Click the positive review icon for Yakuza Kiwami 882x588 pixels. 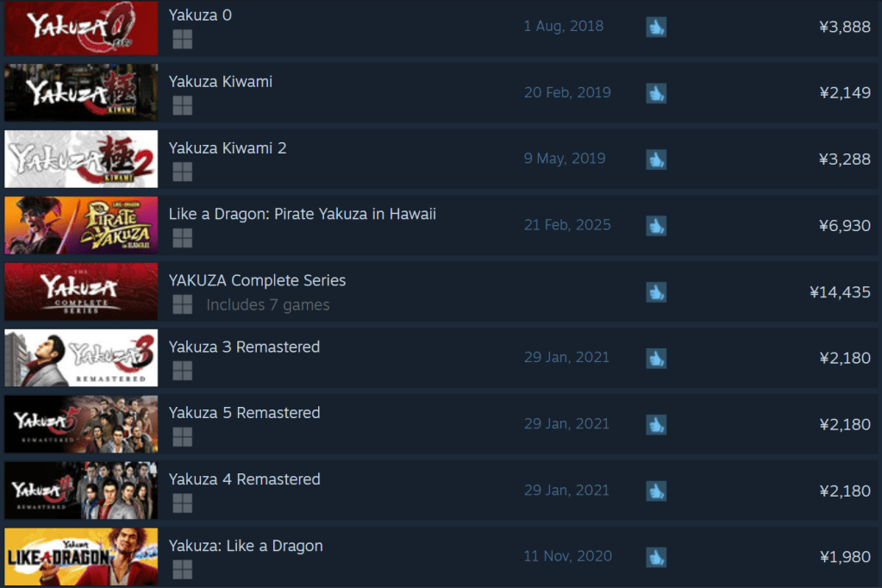click(656, 93)
